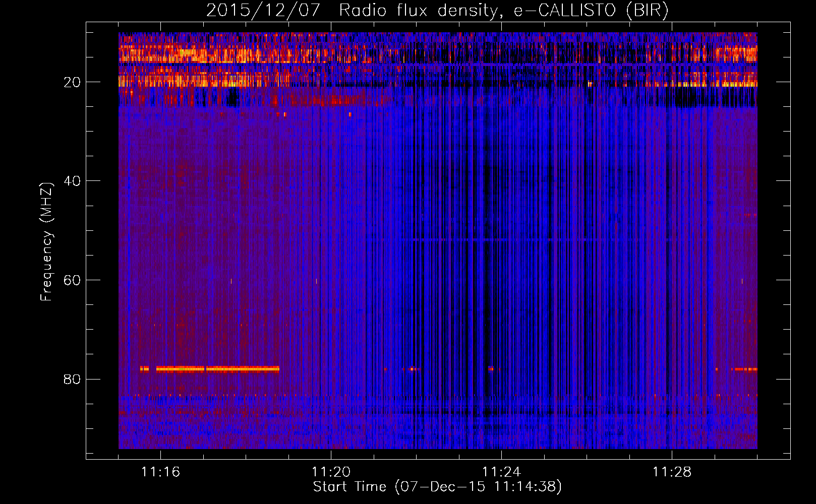The image size is (816, 504).
Task: Pick the "80" frequency tick label
Action: click(x=73, y=379)
